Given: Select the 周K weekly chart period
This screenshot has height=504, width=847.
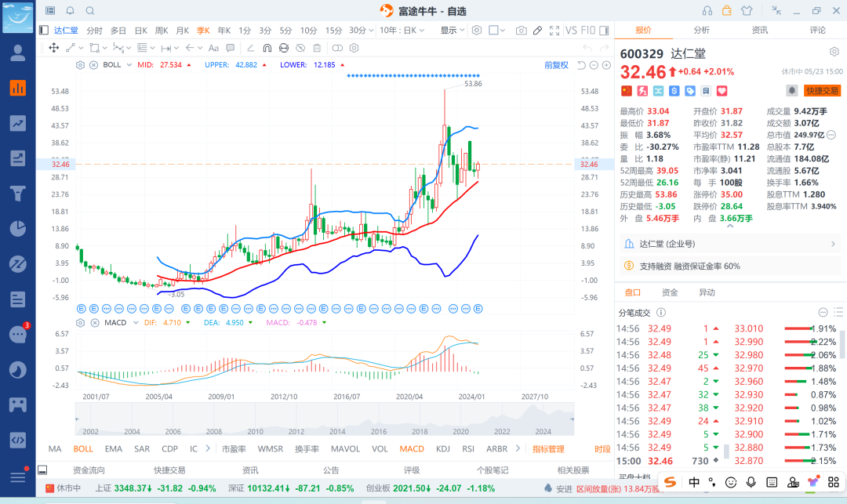Looking at the screenshot, I should [x=162, y=31].
